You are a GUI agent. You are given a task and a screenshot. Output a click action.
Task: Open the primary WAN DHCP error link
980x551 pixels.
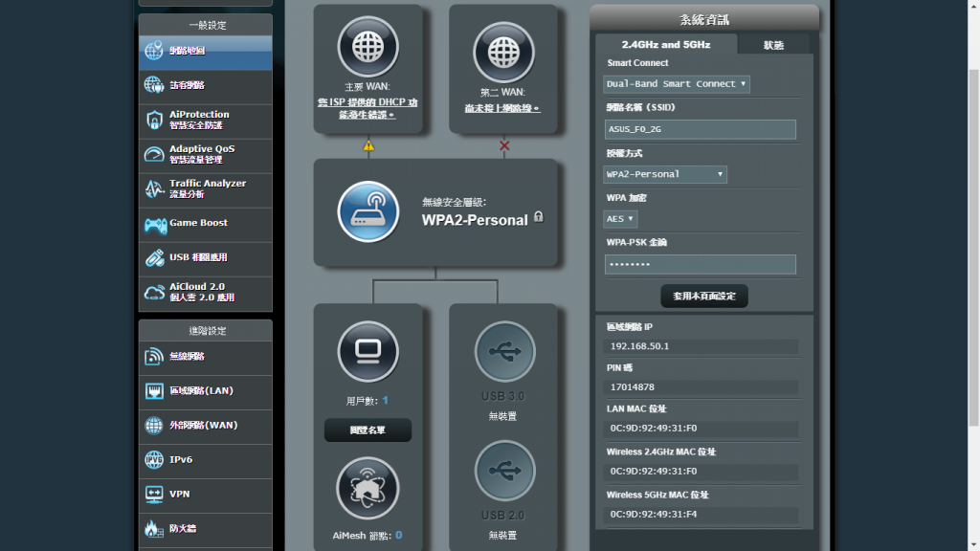(367, 108)
